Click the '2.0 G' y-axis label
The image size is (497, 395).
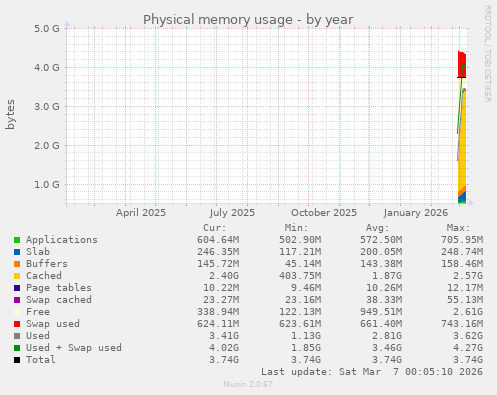47,145
